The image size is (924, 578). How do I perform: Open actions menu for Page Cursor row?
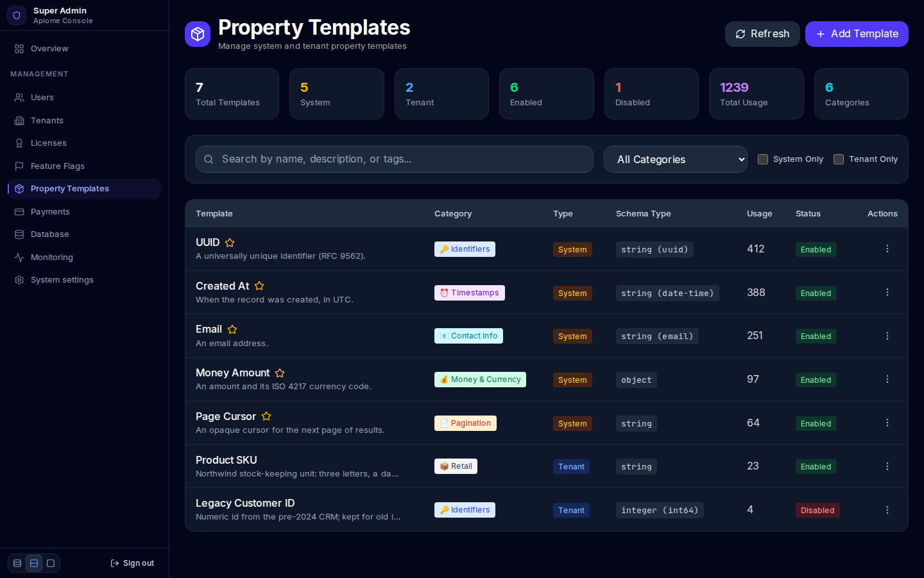click(887, 423)
